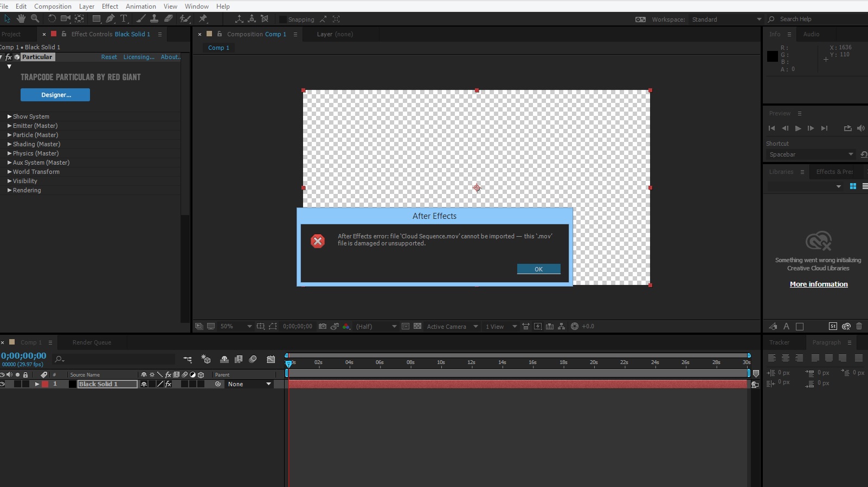
Task: Select the Horizontal Type tool
Action: (x=124, y=19)
